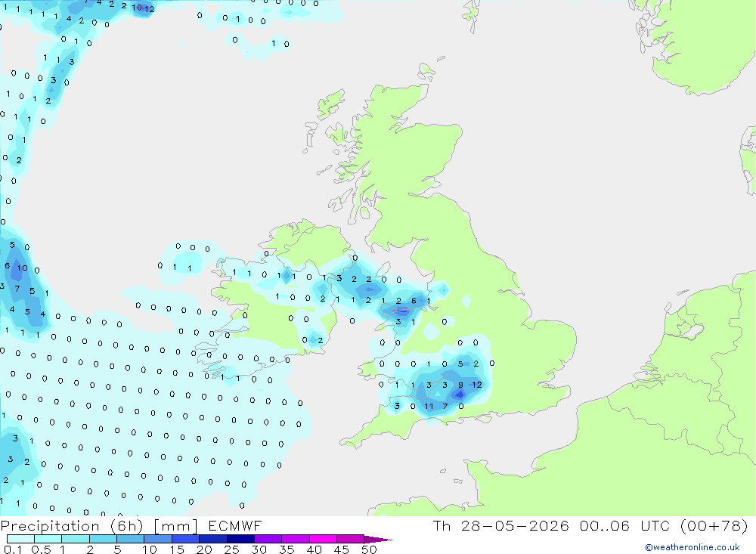
Task: Select the 10–15 mm legend color swatch
Action: click(158, 539)
